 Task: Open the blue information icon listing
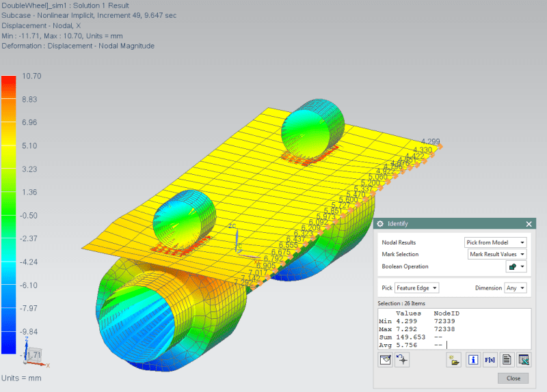pos(472,360)
